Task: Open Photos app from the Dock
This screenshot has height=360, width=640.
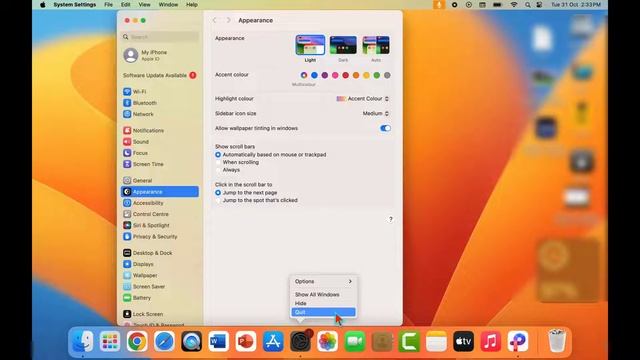Action: 327,341
